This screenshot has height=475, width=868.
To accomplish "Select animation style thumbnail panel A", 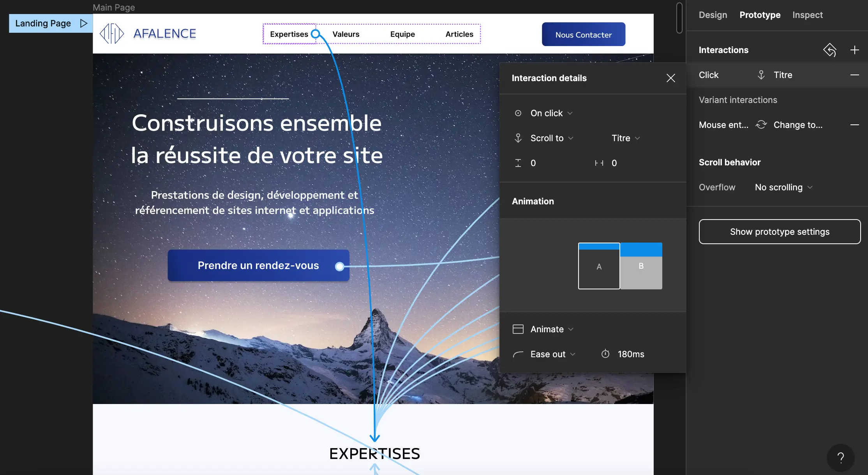I will point(599,266).
